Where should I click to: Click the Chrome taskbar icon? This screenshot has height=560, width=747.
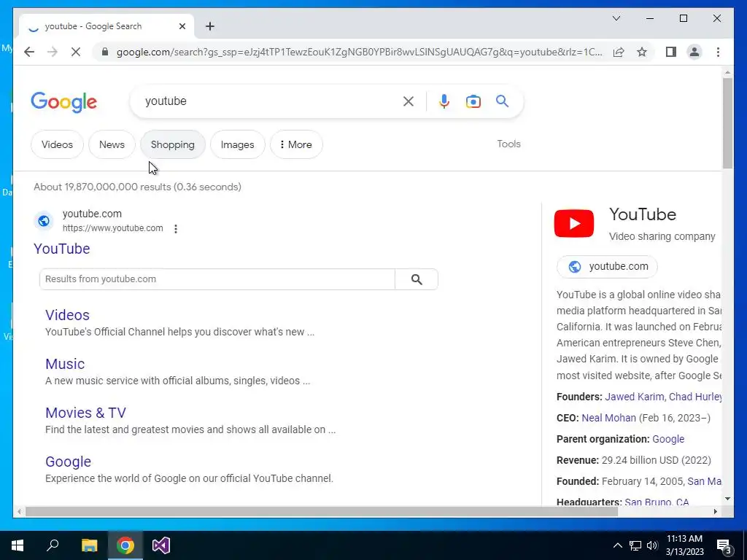[x=125, y=545]
